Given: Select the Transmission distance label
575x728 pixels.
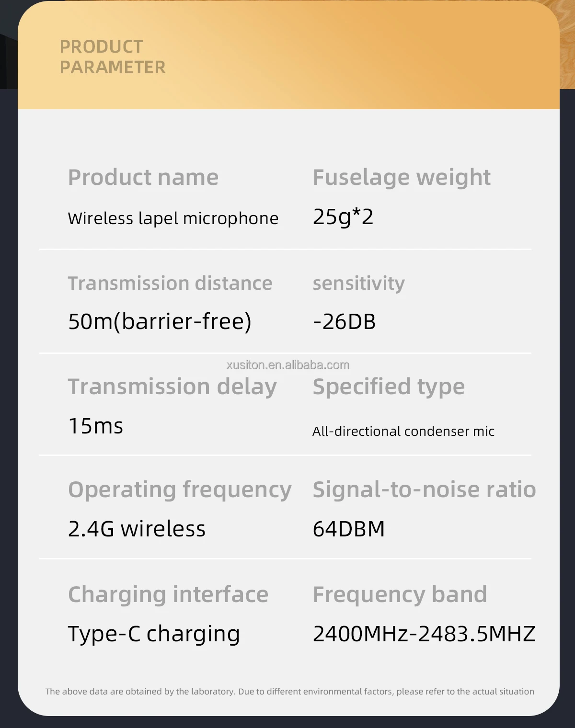Looking at the screenshot, I should 170,283.
